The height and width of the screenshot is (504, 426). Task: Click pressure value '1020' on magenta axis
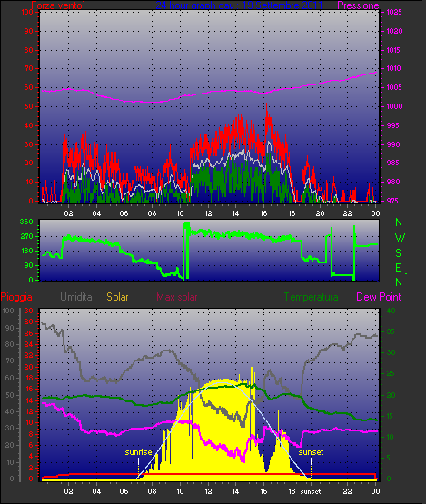click(394, 31)
